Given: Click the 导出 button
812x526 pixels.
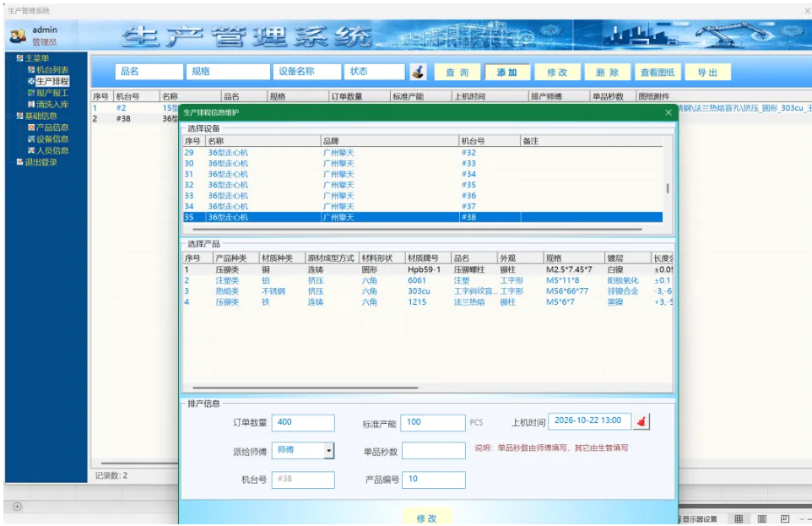Looking at the screenshot, I should click(x=707, y=73).
